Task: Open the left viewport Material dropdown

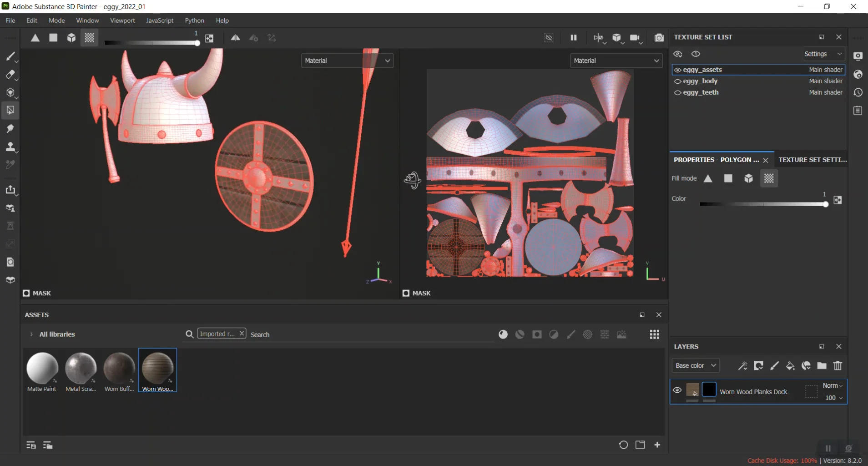Action: tap(347, 61)
